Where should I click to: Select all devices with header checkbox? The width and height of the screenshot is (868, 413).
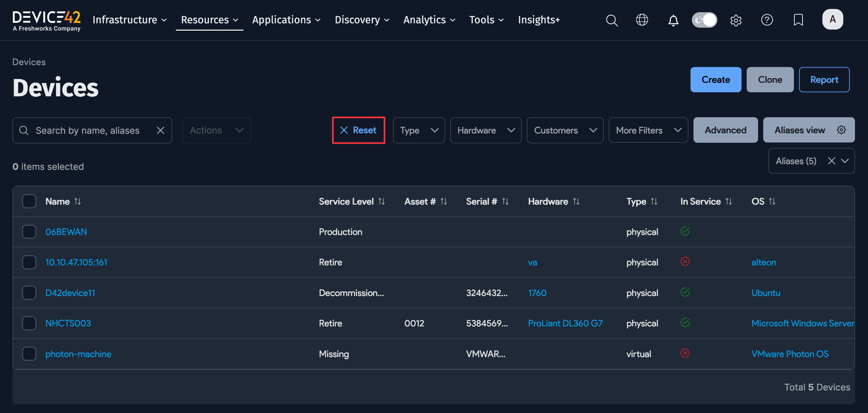tap(29, 201)
